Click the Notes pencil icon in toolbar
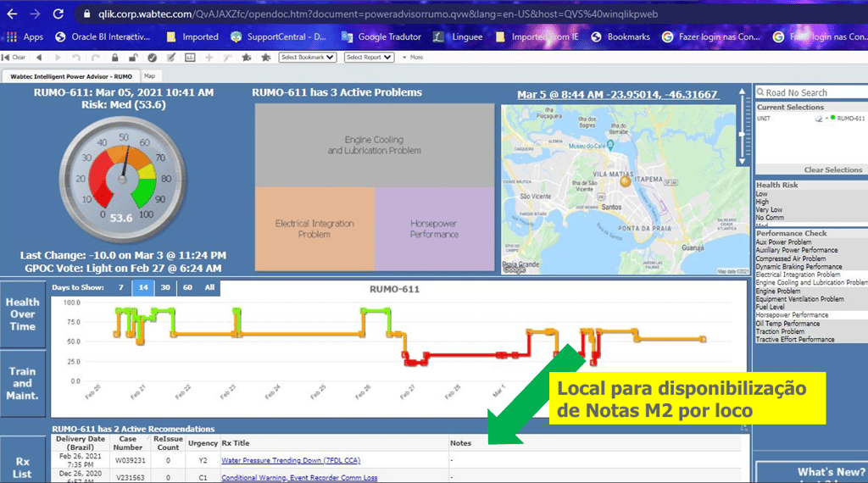The image size is (868, 483). pos(171,57)
